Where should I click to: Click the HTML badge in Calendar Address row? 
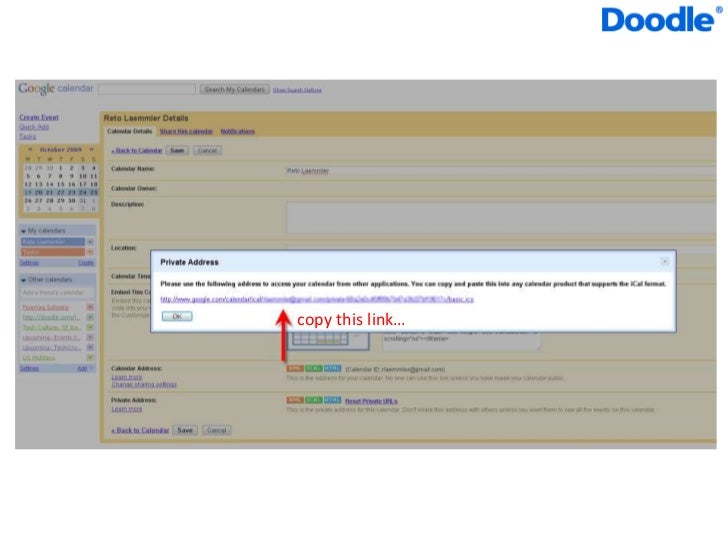pos(332,369)
